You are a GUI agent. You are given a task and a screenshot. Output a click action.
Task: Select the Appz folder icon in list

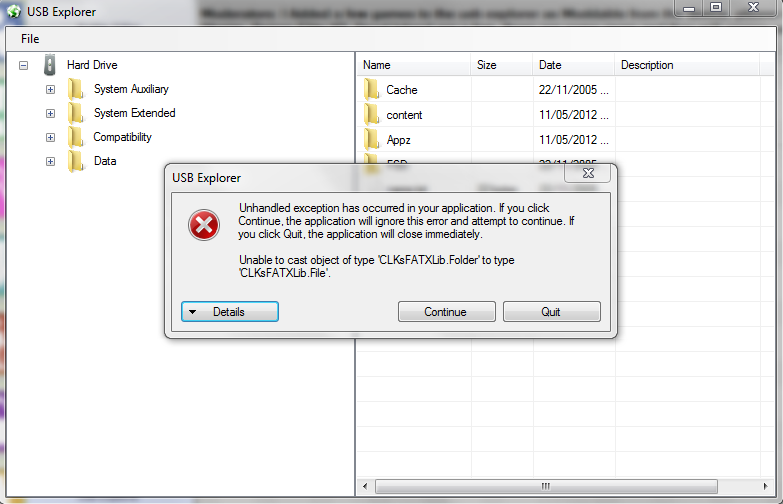(x=372, y=140)
